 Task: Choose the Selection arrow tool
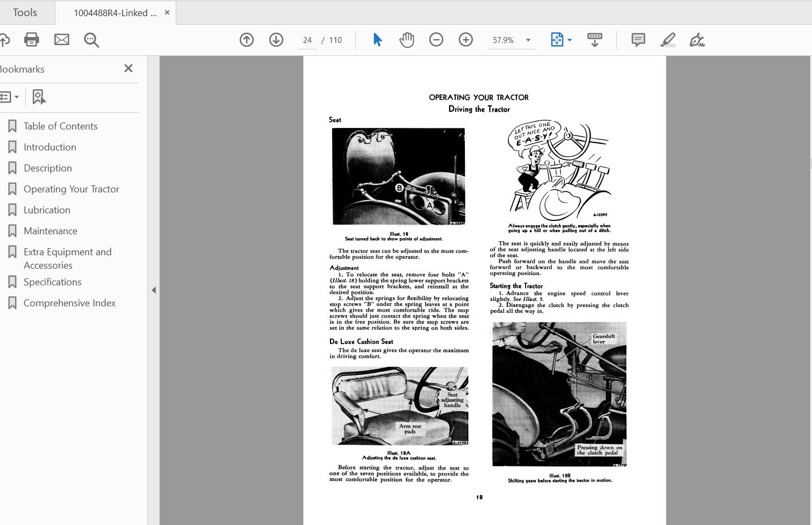click(x=377, y=40)
